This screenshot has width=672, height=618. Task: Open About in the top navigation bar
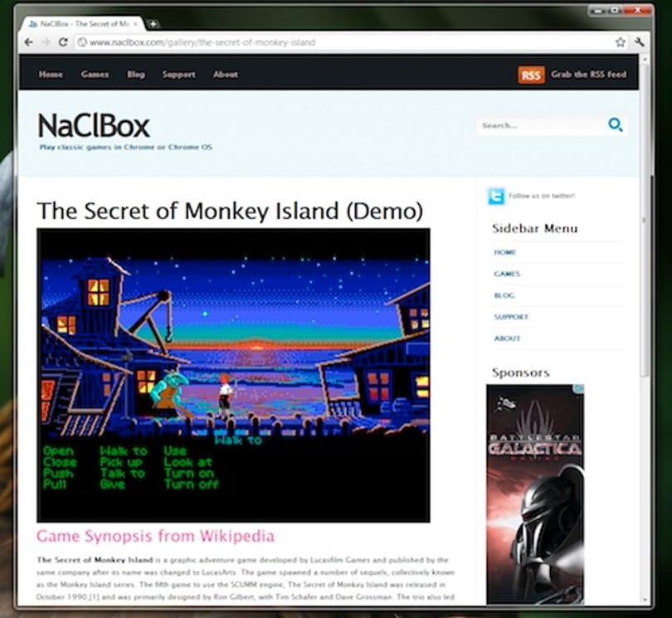click(x=226, y=75)
